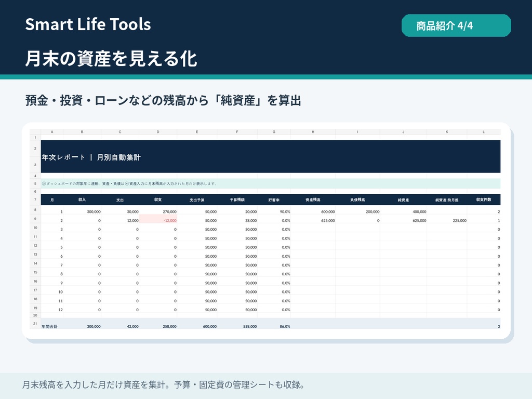The image size is (532, 399).
Task: Click the 支出 header cell
Action: (120, 200)
